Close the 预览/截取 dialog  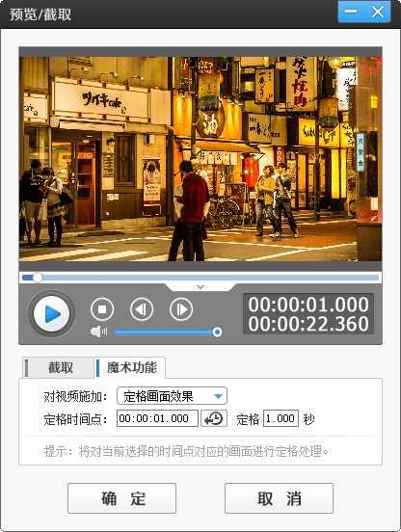378,12
